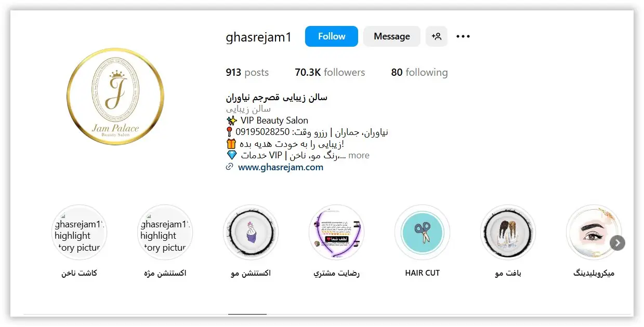Show next highlights with right arrow
Viewport: 644px width, 327px height.
[617, 243]
